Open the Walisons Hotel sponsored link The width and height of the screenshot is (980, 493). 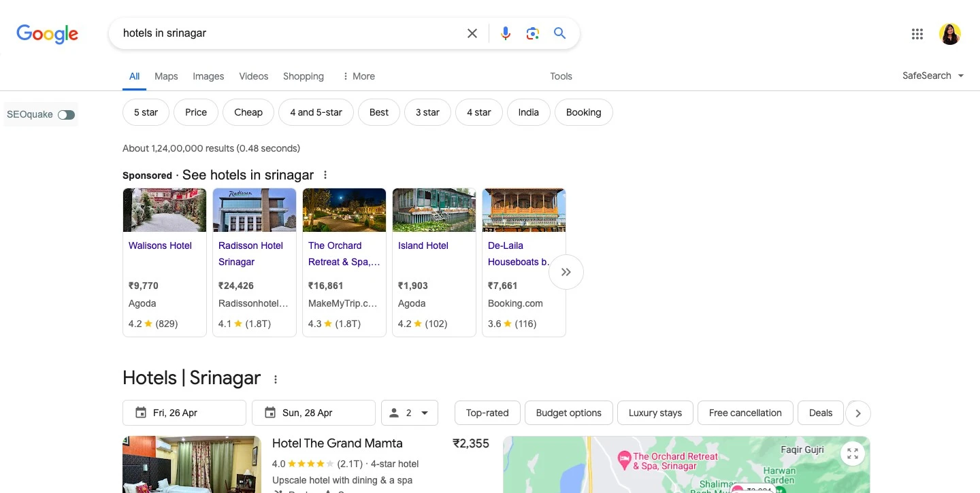[x=161, y=245]
